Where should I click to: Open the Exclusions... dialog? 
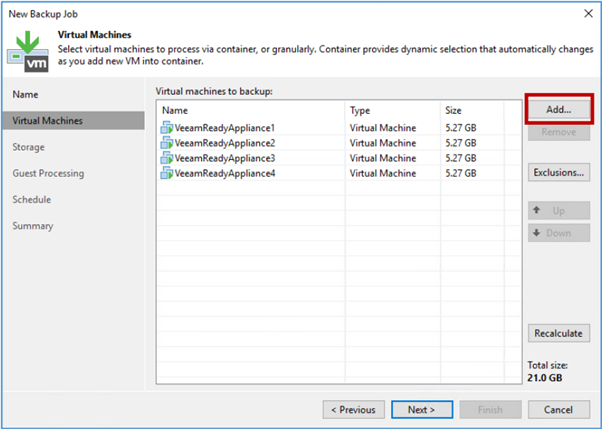coord(559,172)
